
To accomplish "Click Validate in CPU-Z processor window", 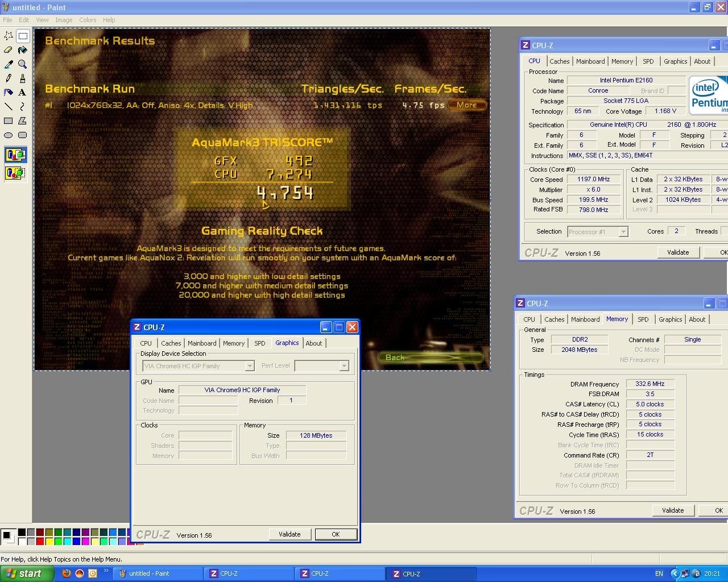I will coord(678,252).
